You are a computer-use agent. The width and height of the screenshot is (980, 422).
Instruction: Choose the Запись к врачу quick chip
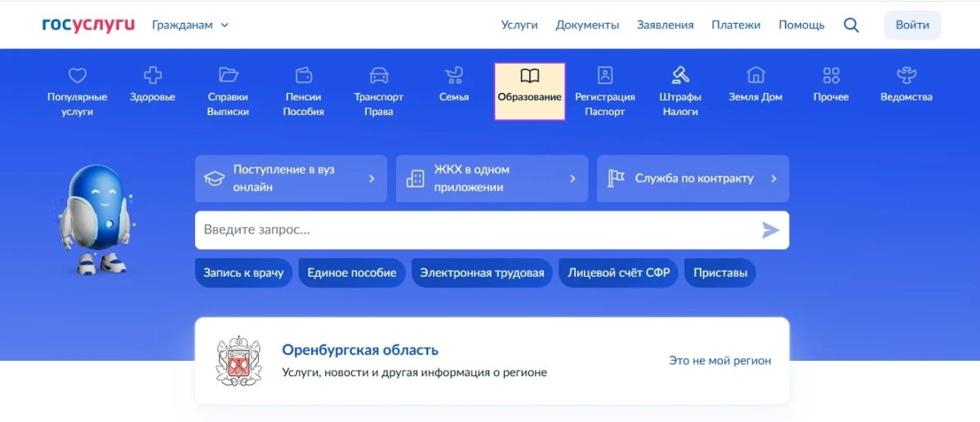[243, 273]
